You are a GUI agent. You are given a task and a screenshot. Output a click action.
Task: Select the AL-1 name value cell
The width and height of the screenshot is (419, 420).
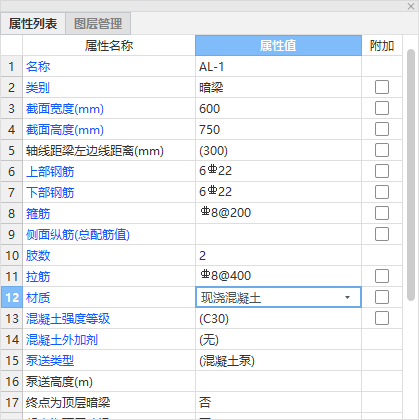coord(278,67)
